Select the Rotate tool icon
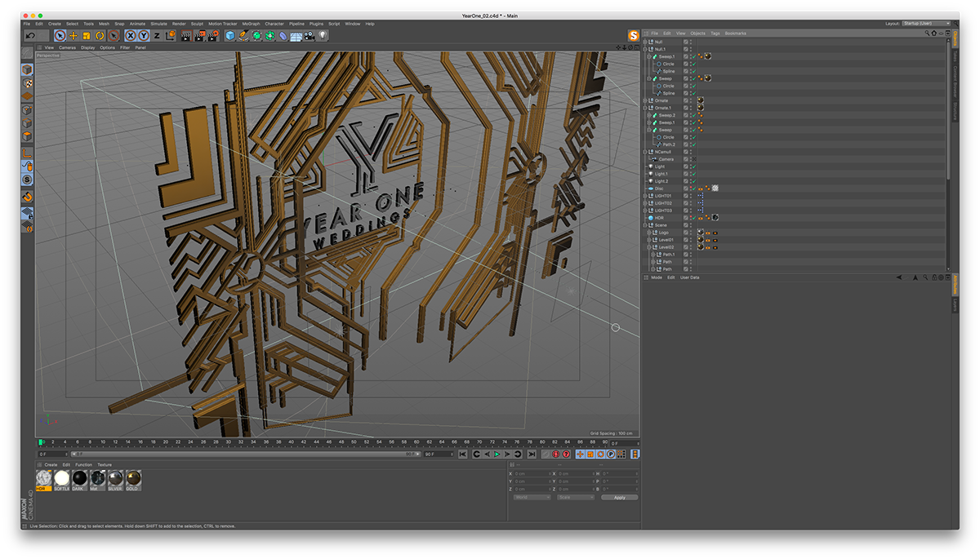Viewport: 980px width, 559px height. (100, 36)
